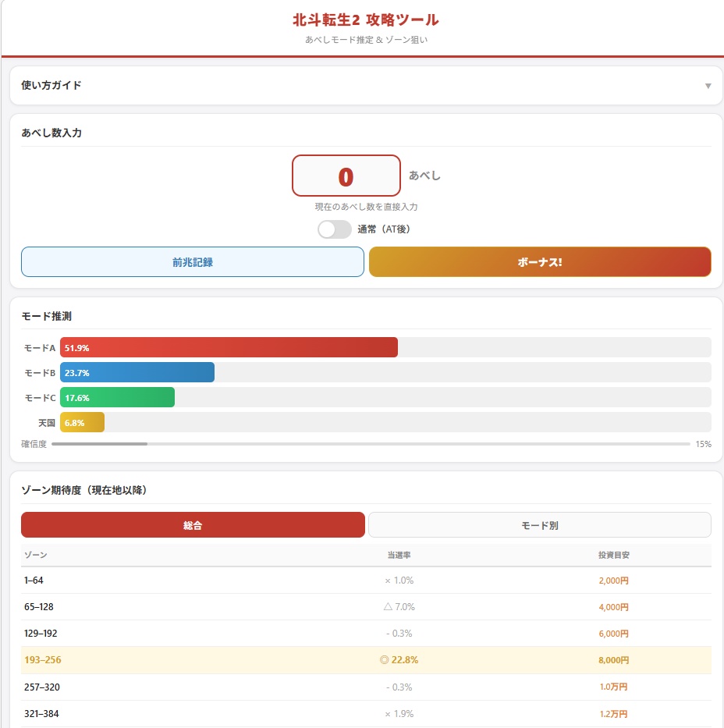Toggle the 通常（AT後）switch
Viewport: 724px width, 728px height.
(334, 229)
